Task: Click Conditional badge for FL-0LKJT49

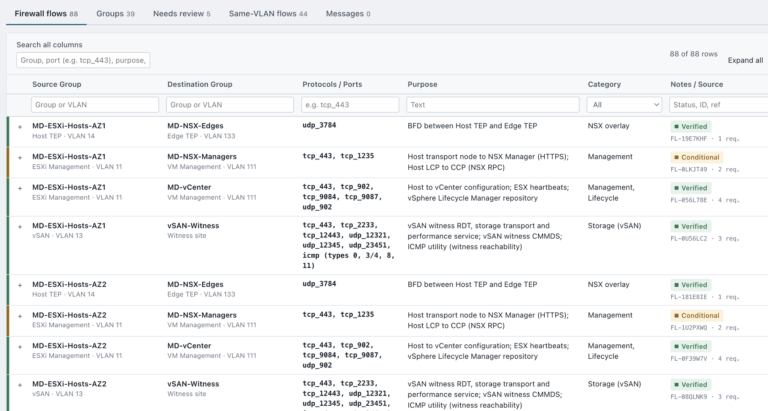Action: pyautogui.click(x=696, y=157)
